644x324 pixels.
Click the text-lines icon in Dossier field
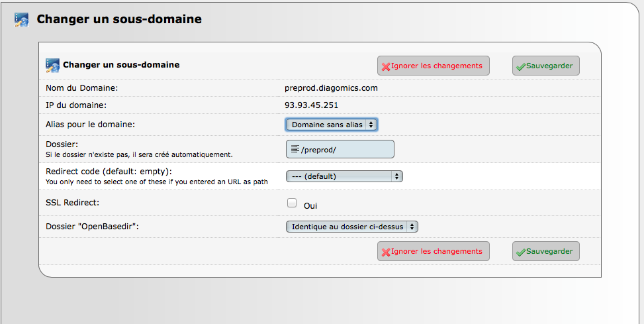295,149
